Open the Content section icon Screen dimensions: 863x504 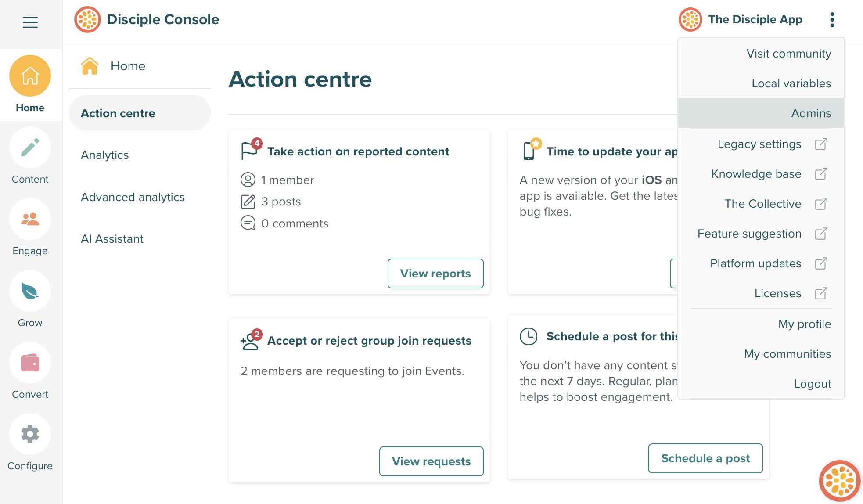click(30, 148)
